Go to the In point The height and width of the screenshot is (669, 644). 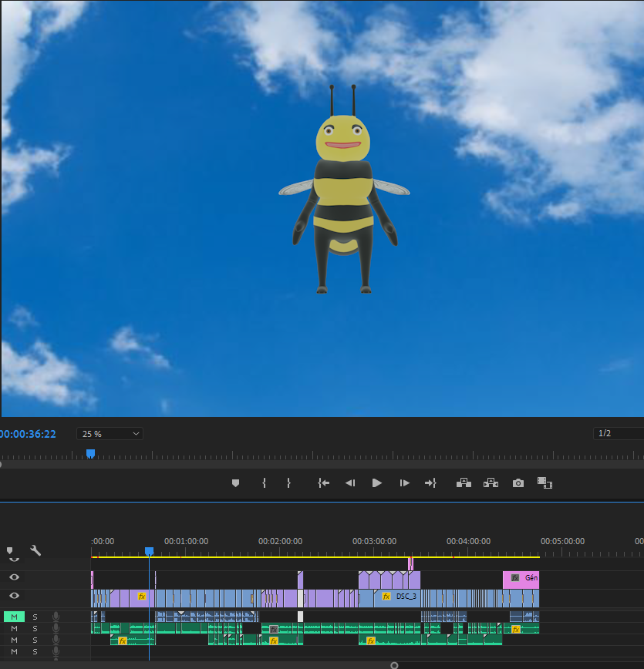tap(323, 483)
